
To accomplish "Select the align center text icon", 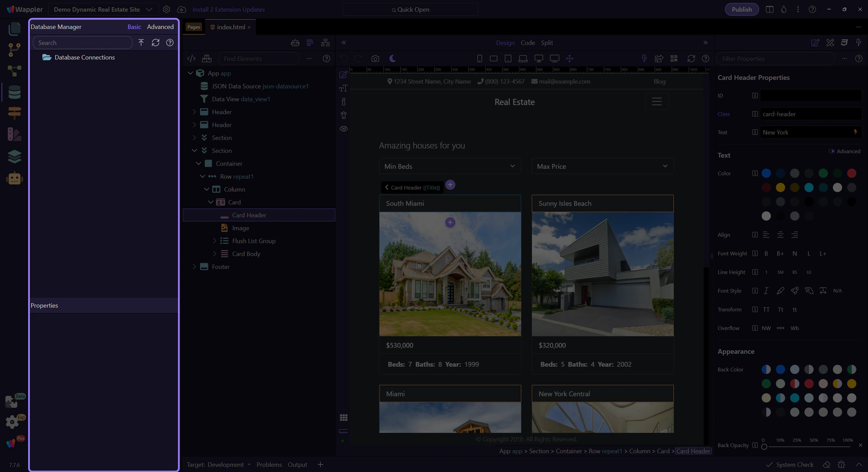I will 780,235.
